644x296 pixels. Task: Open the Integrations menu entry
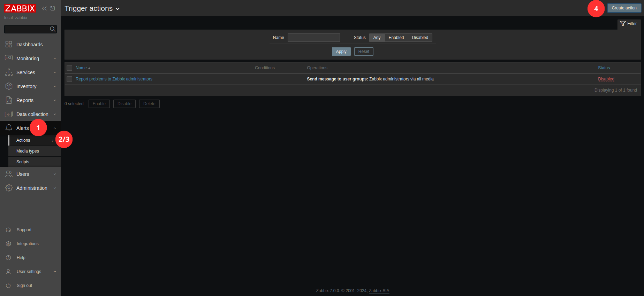coord(30,244)
